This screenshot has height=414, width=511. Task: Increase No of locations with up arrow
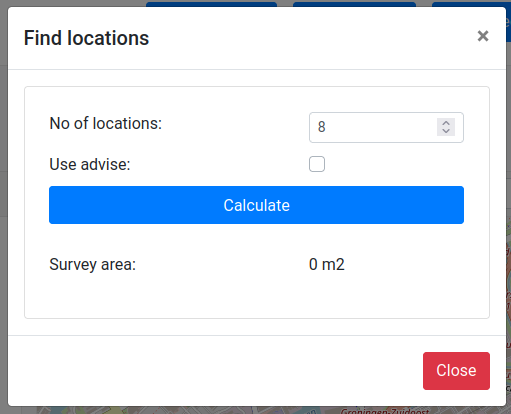[446, 123]
